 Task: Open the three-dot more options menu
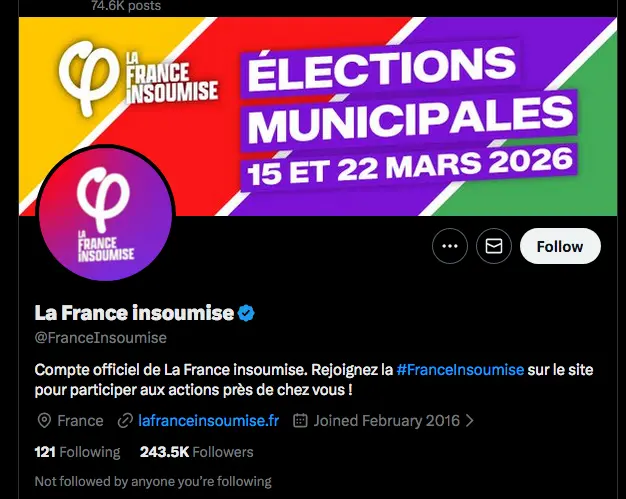click(x=450, y=246)
